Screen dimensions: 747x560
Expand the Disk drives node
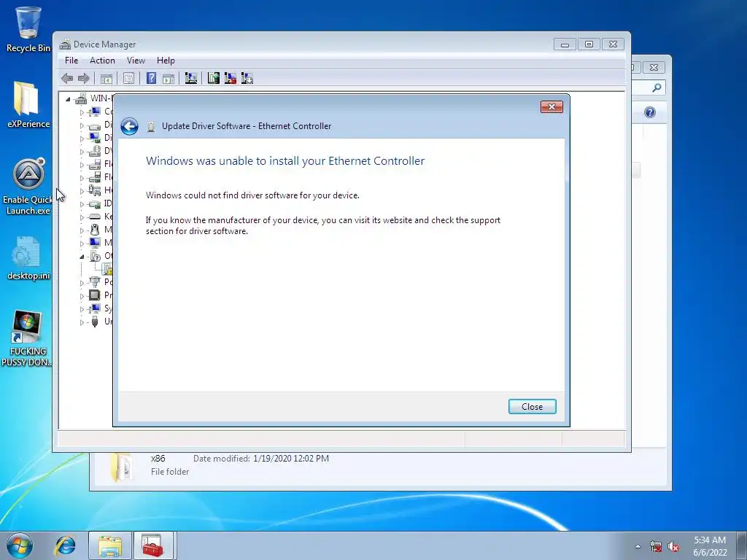[82, 125]
